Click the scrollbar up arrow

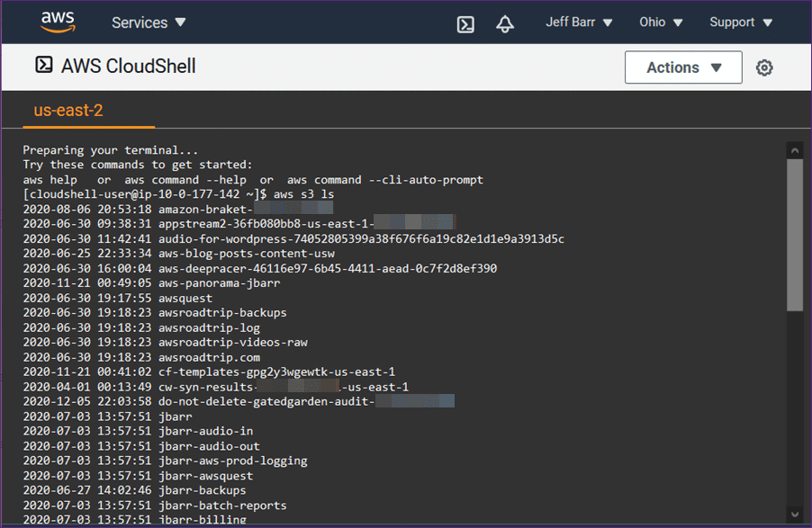(794, 149)
